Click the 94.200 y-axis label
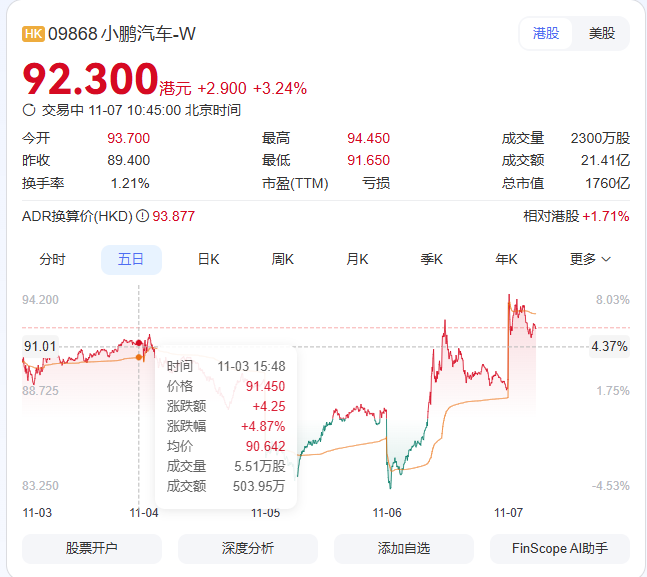Viewport: 647px width, 577px height. 40,300
